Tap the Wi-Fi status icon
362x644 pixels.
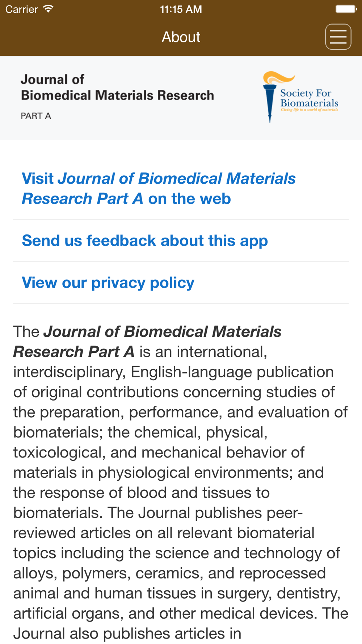tap(48, 9)
